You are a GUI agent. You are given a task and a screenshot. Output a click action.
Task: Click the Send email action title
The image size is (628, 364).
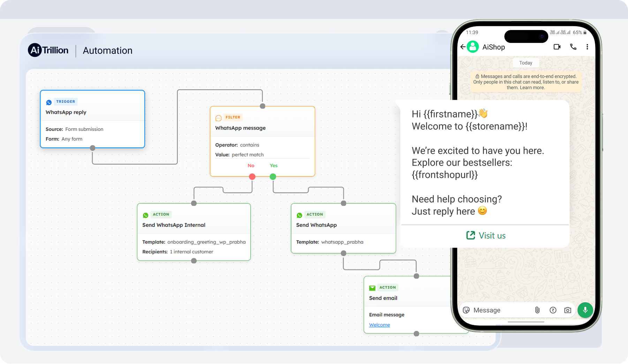(x=383, y=298)
